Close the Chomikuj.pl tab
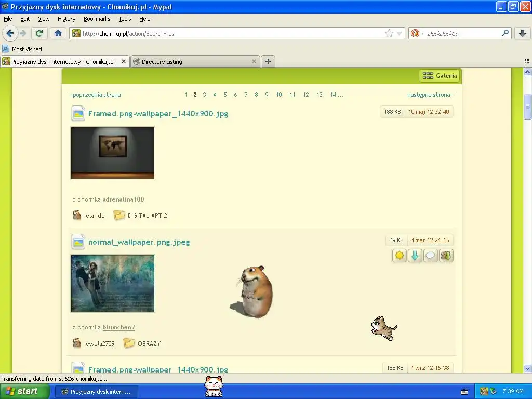Viewport: 532px width, 399px height. [124, 61]
